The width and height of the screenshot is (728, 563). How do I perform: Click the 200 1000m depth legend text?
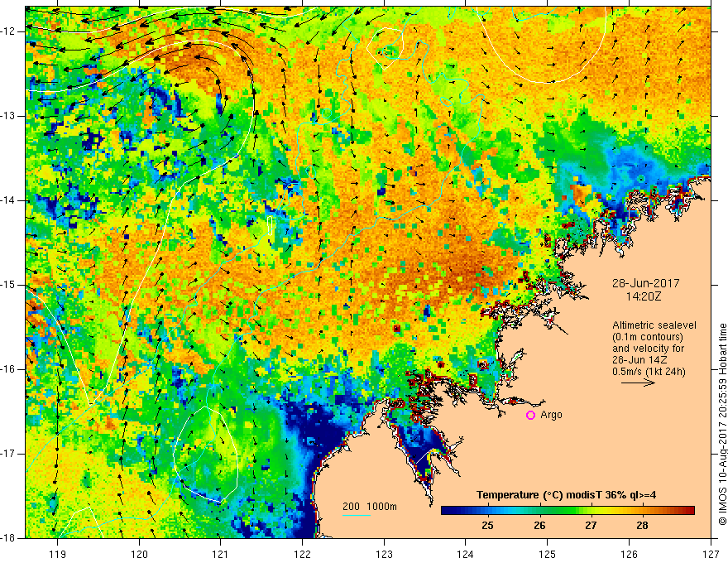click(370, 507)
